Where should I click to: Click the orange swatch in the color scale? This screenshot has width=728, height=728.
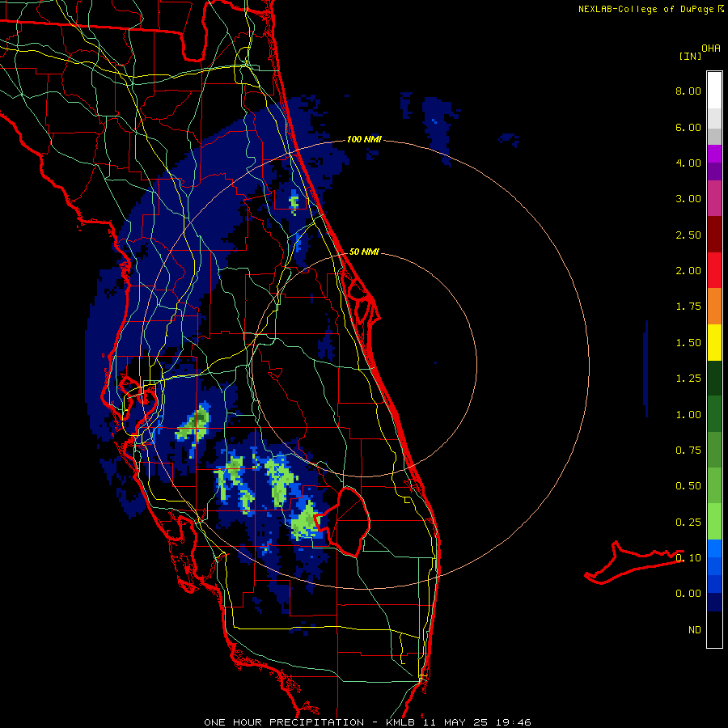[x=714, y=307]
